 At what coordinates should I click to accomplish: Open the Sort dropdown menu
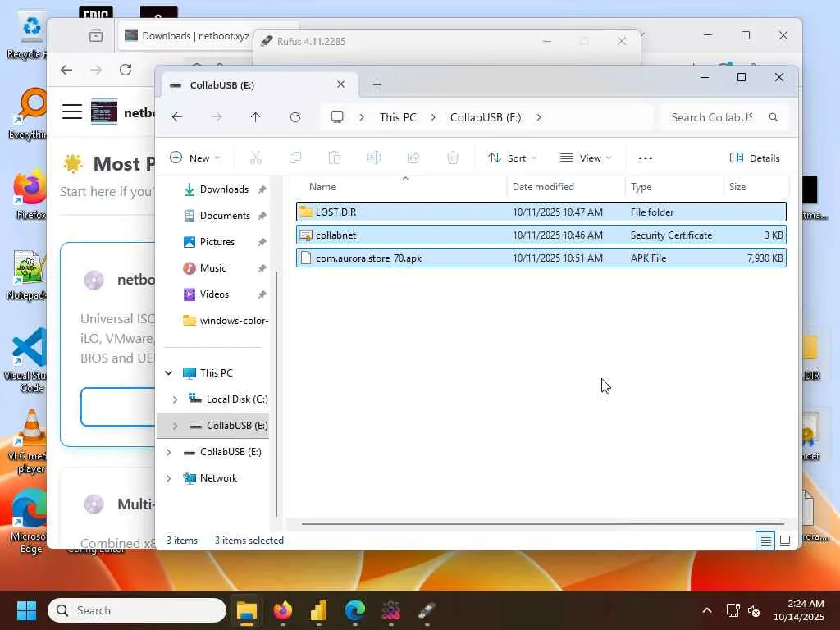512,158
